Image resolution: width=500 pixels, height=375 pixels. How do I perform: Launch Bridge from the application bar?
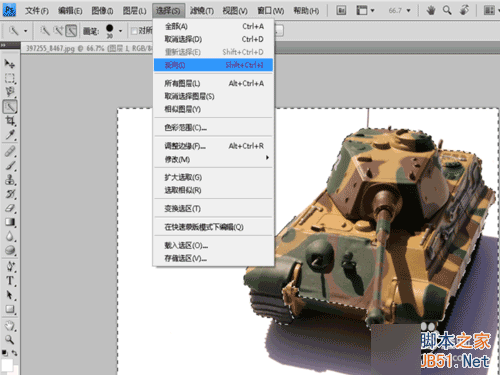pos(341,11)
